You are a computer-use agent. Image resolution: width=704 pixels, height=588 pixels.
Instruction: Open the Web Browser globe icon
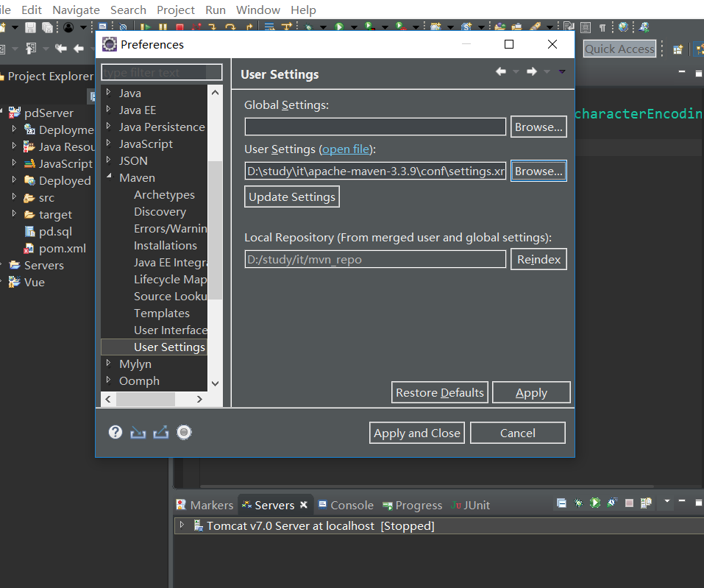coord(623,27)
